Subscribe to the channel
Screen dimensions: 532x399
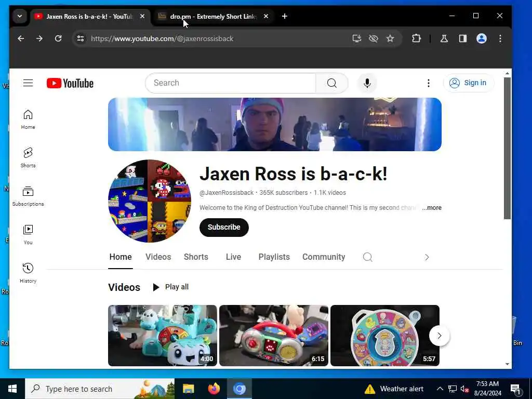pyautogui.click(x=224, y=228)
